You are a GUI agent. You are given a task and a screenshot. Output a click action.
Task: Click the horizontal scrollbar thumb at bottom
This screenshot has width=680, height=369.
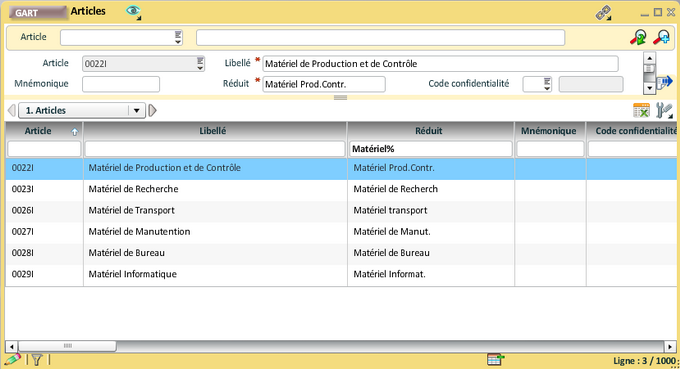(67, 346)
